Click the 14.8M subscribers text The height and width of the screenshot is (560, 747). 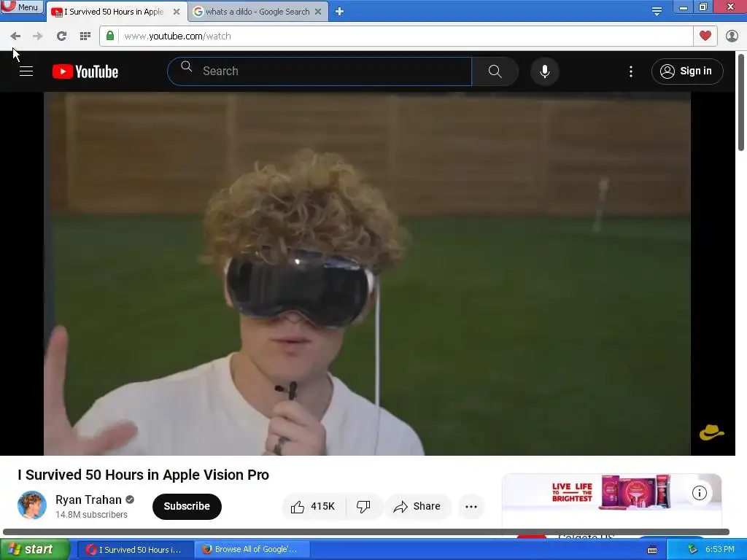pos(91,515)
